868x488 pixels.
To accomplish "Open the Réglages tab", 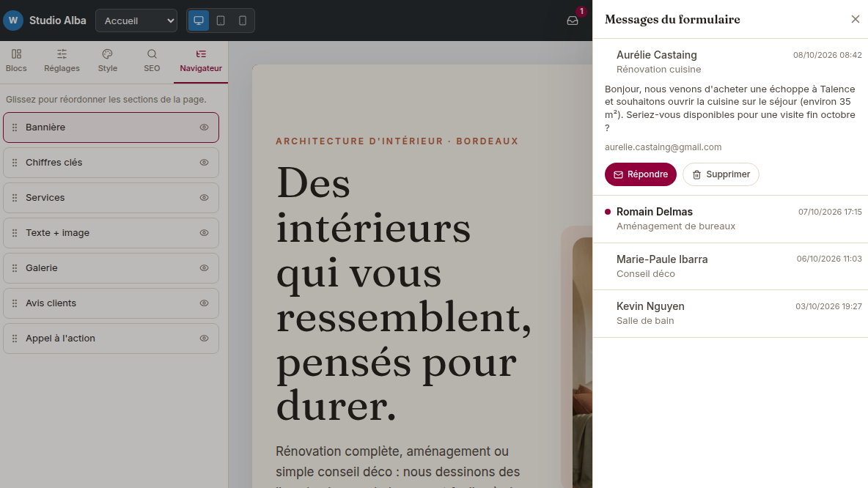I will pyautogui.click(x=62, y=62).
